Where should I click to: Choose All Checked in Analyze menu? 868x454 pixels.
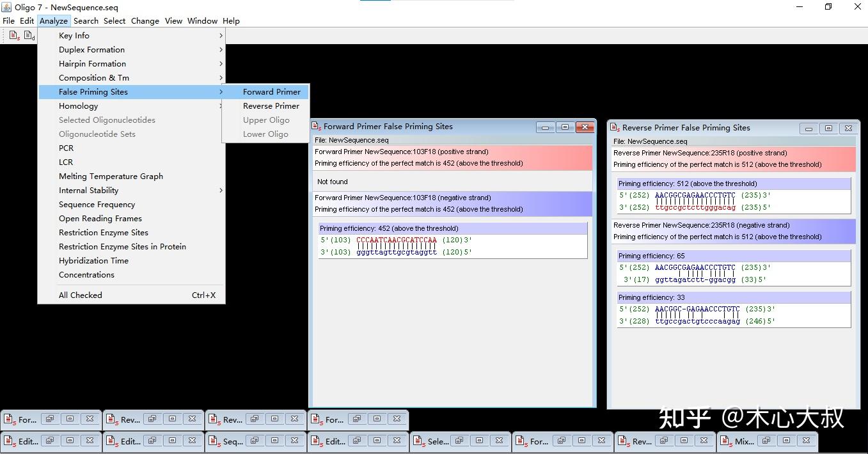pos(131,295)
